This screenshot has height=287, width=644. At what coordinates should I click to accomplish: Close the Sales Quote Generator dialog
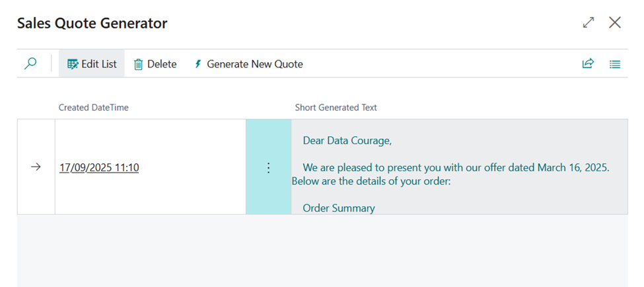coord(615,23)
